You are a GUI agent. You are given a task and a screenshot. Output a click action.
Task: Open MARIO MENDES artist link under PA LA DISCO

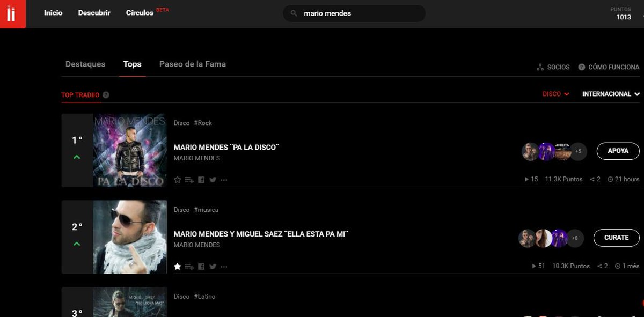tap(197, 158)
